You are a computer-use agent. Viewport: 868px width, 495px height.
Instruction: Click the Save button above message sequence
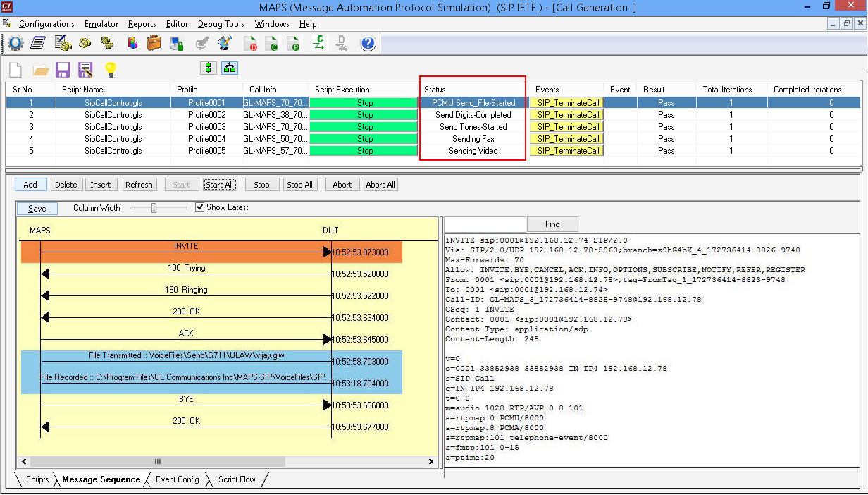37,209
